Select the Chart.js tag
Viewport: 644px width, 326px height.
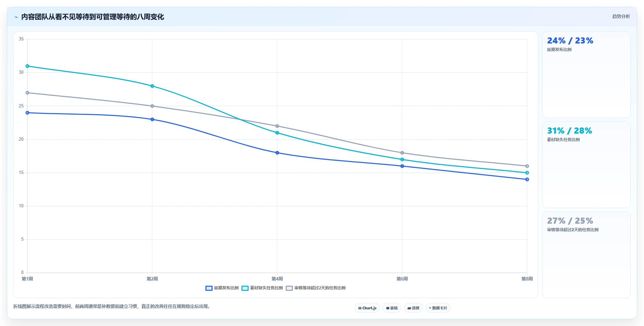pos(367,308)
